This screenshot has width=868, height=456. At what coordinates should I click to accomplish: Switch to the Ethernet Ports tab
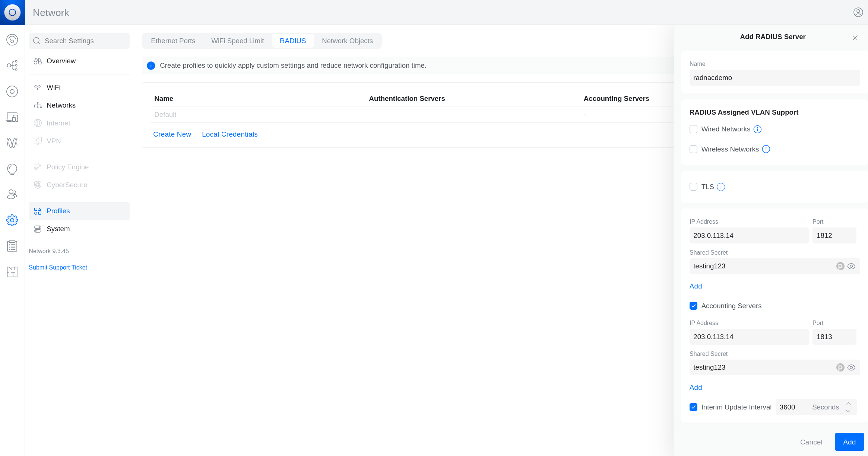[173, 41]
